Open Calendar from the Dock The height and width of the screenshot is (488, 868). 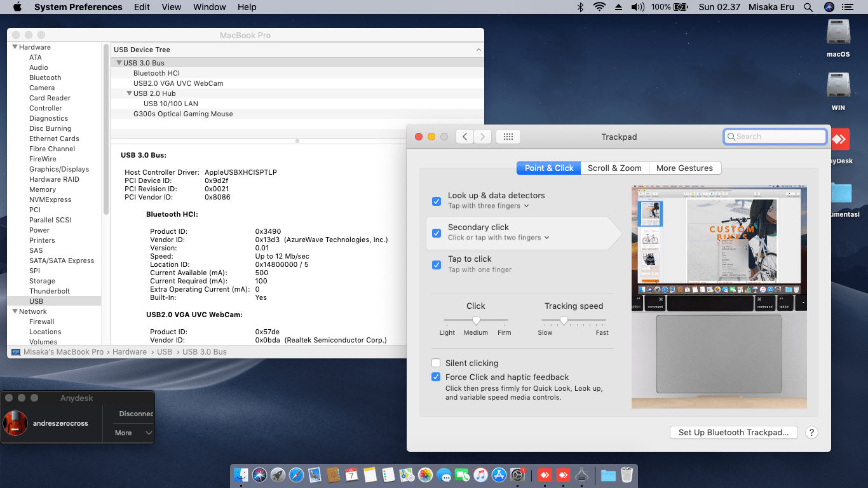point(351,475)
